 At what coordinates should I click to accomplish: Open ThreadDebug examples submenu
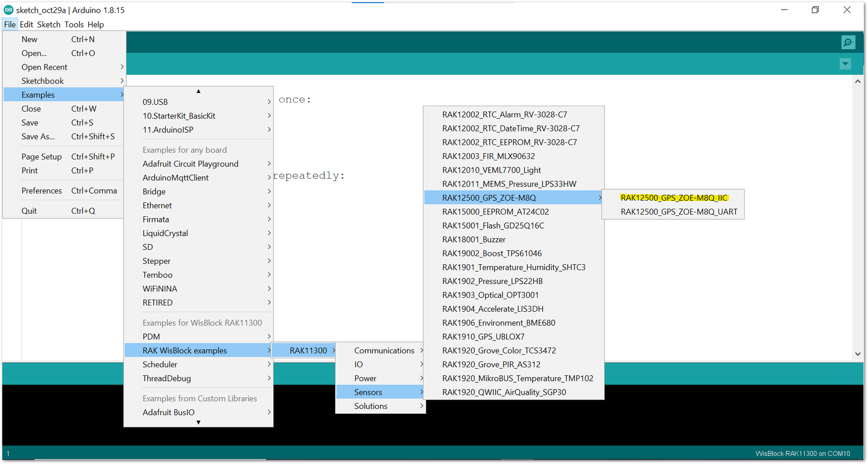pyautogui.click(x=198, y=379)
